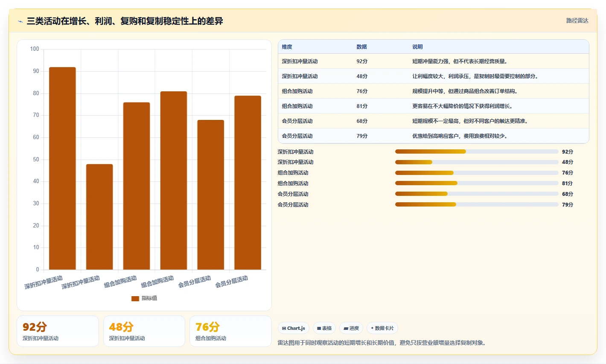Image resolution: width=606 pixels, height=364 pixels.
Task: Click 深折扣冲量活动 in the table row with 92分
Action: coord(300,61)
